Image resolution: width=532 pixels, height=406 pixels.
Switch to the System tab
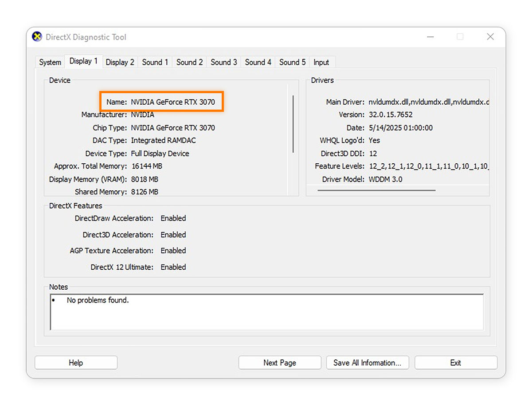[x=50, y=62]
